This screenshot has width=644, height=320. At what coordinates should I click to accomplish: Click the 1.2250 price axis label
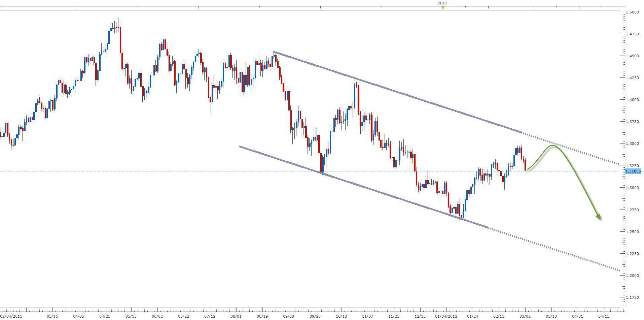tap(632, 254)
